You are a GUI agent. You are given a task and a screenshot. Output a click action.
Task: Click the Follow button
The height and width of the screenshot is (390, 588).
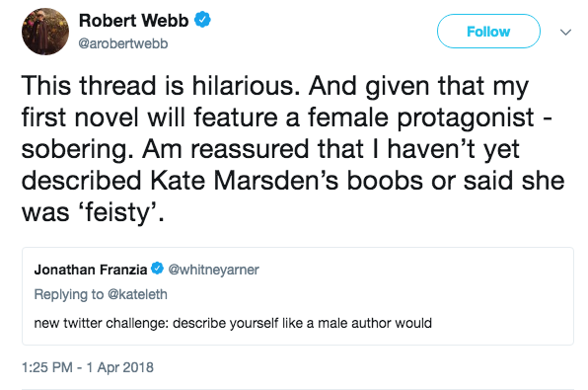(x=488, y=32)
